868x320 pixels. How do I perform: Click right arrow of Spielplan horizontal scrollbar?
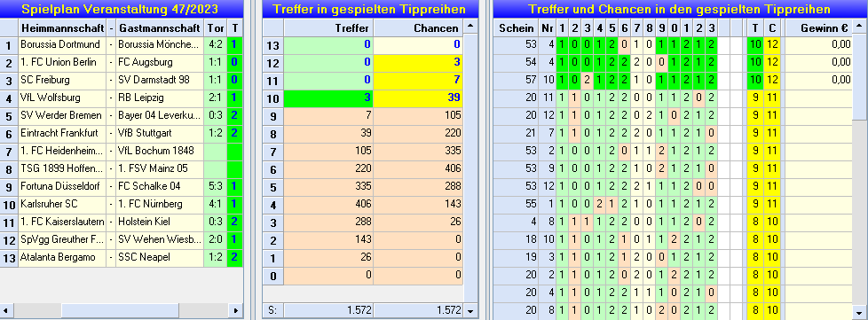[x=236, y=310]
